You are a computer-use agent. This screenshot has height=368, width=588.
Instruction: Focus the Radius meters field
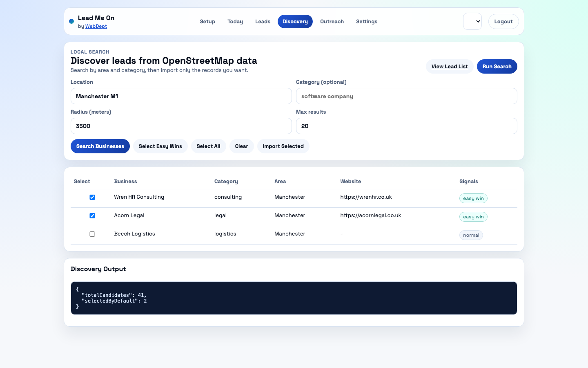(x=181, y=126)
